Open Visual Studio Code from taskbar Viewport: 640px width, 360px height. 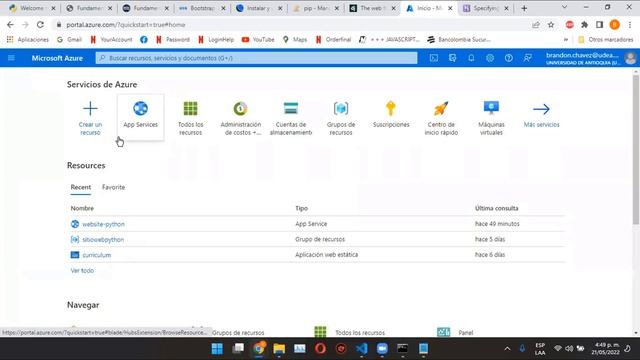coord(362,349)
